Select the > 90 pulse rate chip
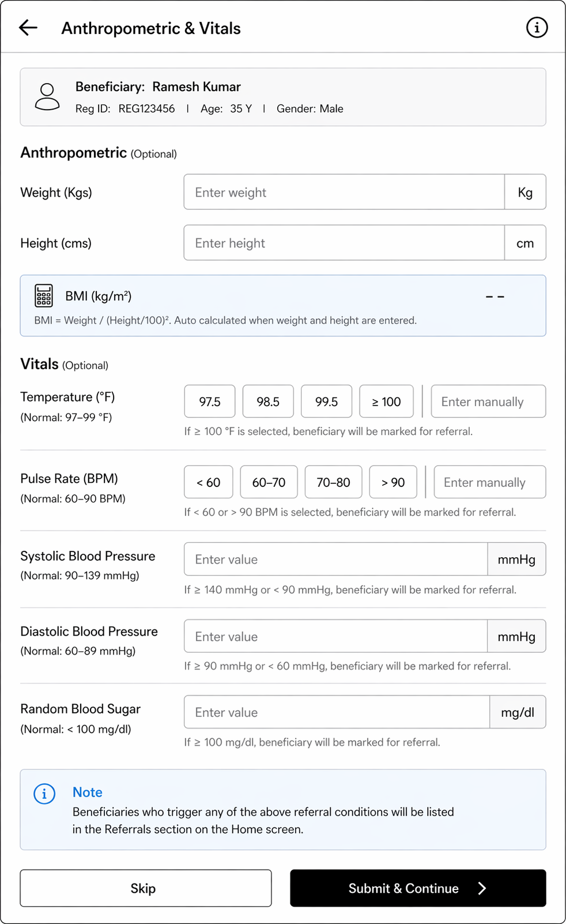Image resolution: width=566 pixels, height=924 pixels. click(393, 482)
